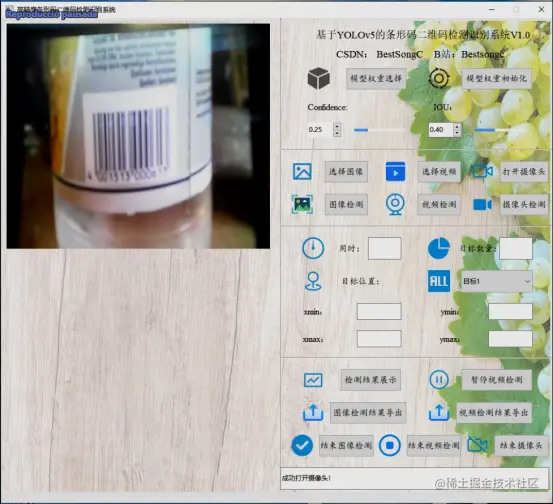Click the IOU 0.40 value field
The width and height of the screenshot is (553, 504).
tap(440, 130)
